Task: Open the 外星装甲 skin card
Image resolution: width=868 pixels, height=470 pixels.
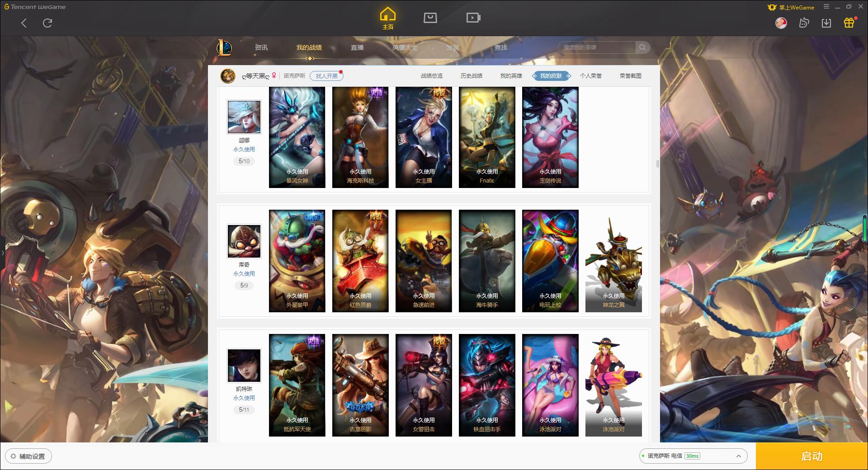Action: click(297, 261)
